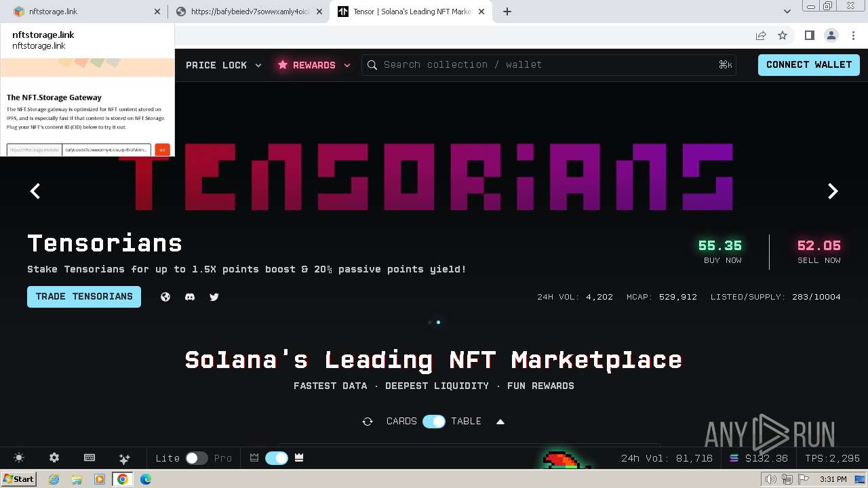Open the Tensorians Discord link icon
Screen dimensions: 868x488
click(x=190, y=297)
